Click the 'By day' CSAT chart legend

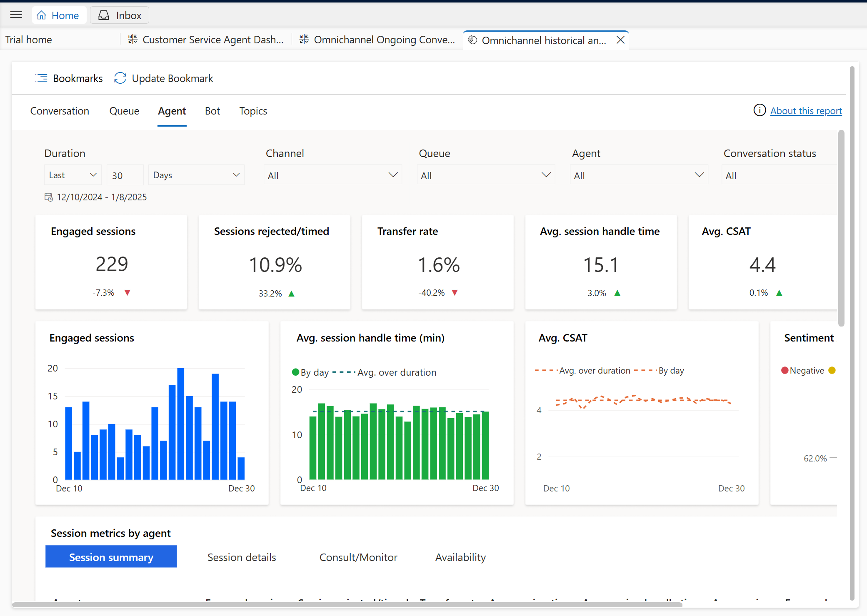click(659, 370)
